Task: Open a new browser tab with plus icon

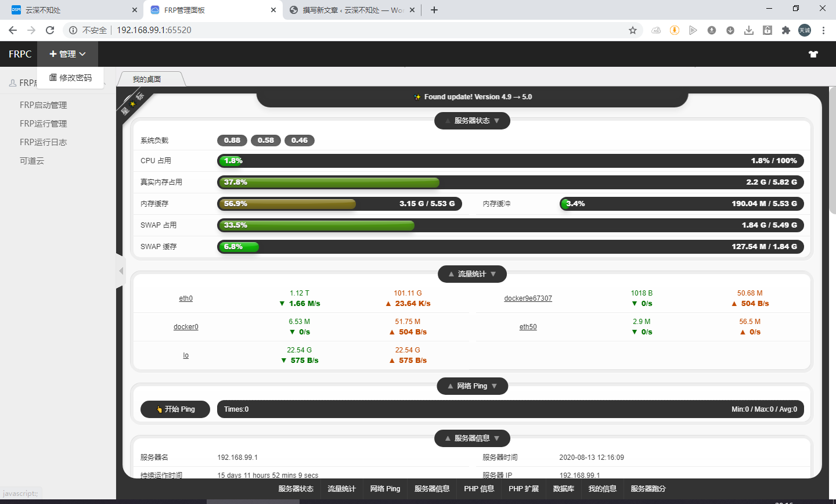Action: 434,10
